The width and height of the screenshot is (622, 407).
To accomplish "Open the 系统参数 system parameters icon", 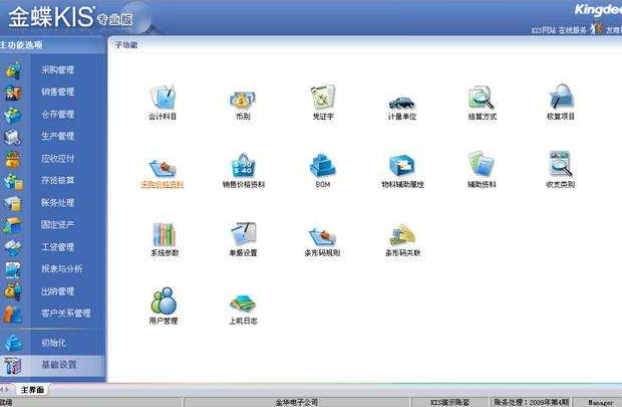I will (164, 239).
